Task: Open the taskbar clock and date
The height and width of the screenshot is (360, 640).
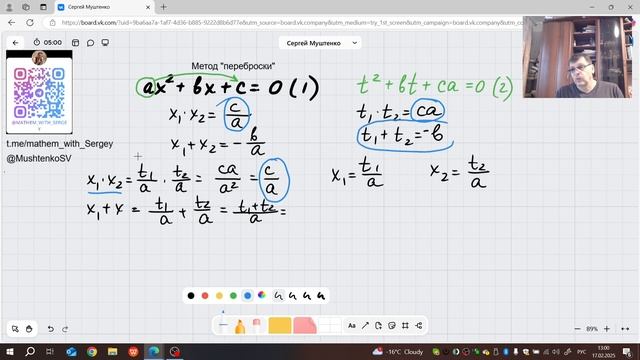Action: (603, 351)
